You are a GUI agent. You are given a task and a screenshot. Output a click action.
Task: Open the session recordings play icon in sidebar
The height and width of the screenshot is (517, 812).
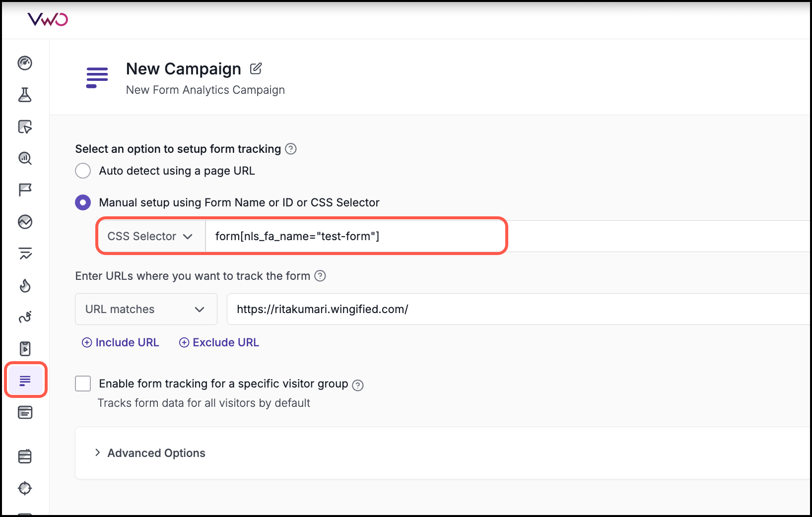click(x=25, y=349)
